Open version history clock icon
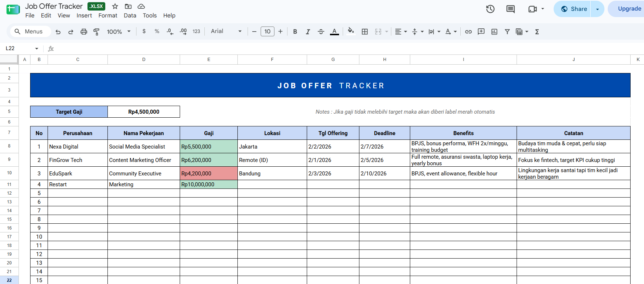The image size is (644, 284). 490,9
